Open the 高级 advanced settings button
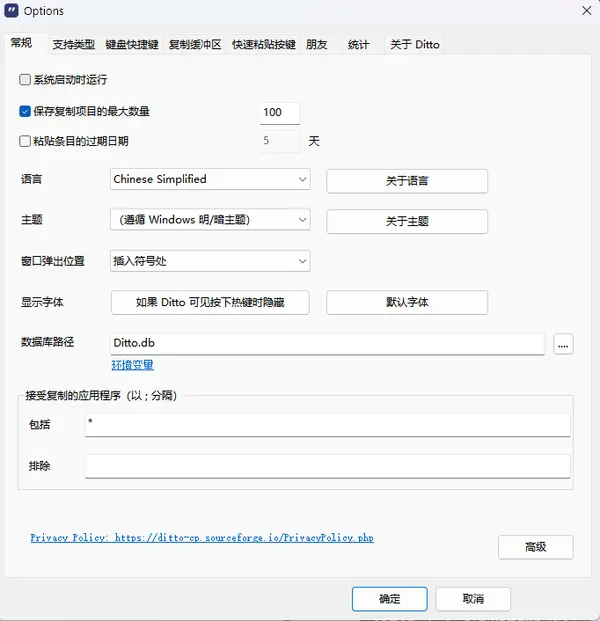The width and height of the screenshot is (600, 621). [x=535, y=547]
